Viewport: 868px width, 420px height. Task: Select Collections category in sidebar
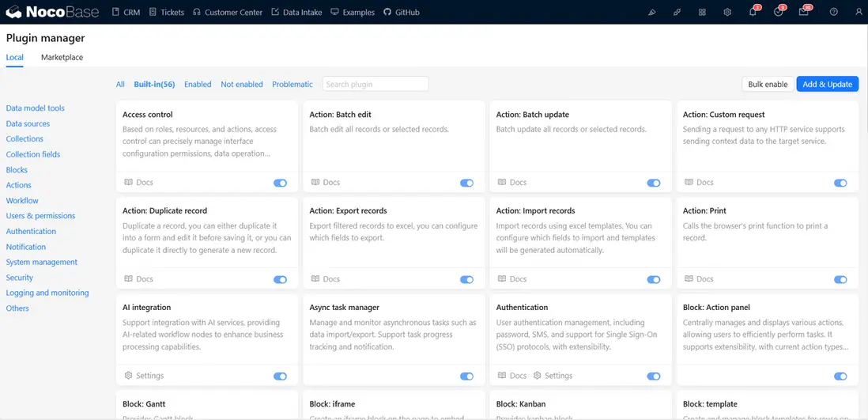point(25,139)
